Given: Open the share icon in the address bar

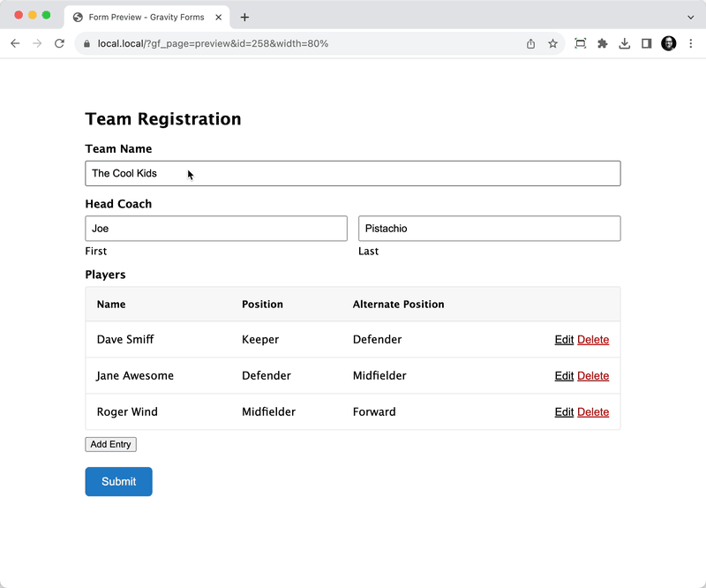Looking at the screenshot, I should 531,44.
